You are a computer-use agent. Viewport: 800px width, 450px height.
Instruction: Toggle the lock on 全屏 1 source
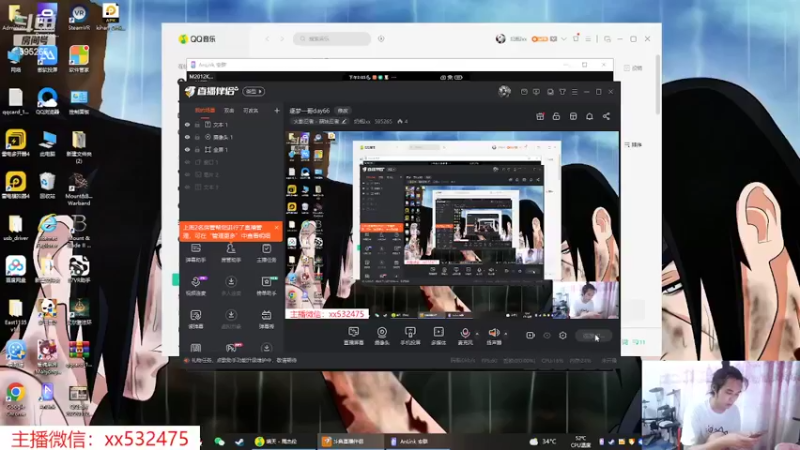(197, 149)
